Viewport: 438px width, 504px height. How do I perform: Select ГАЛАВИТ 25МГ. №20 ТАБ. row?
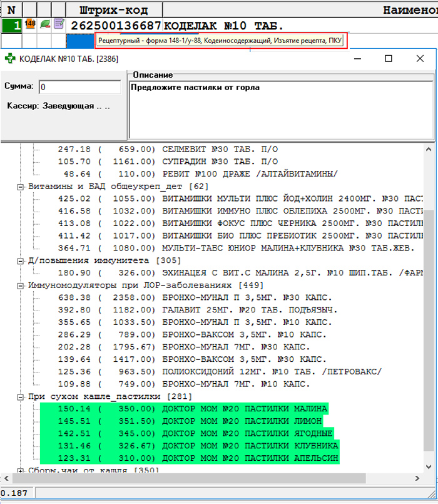coord(198,310)
